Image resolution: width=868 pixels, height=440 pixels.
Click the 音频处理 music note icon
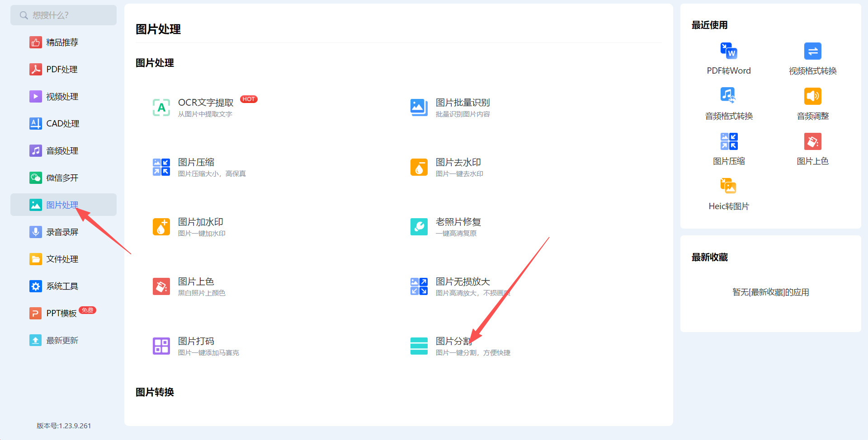coord(36,151)
